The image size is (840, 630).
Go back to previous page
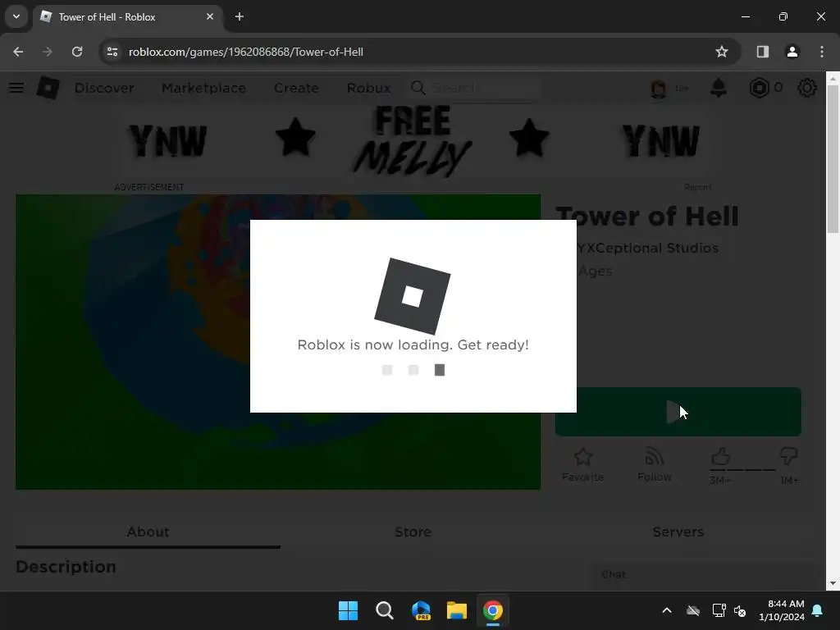[18, 52]
